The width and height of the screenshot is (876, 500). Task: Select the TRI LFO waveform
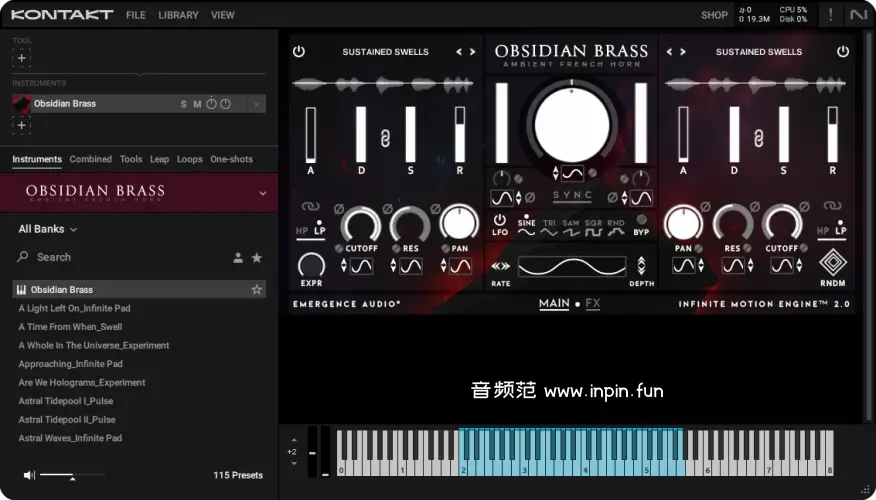pos(549,227)
